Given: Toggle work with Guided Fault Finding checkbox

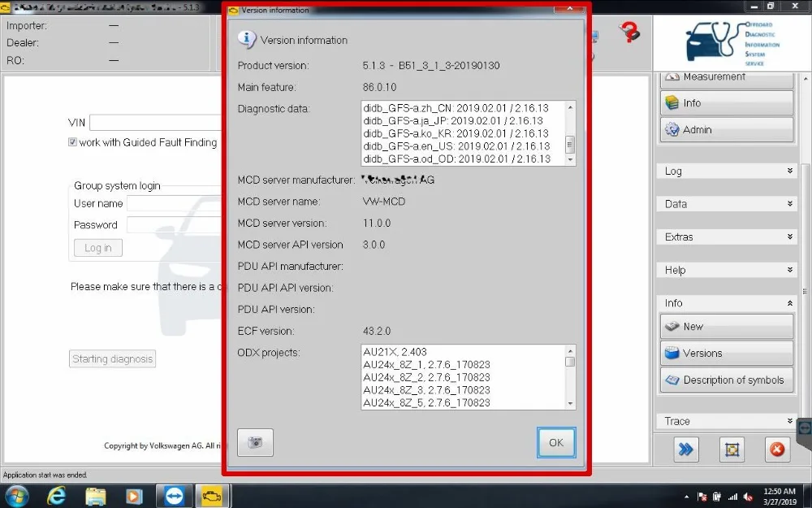Looking at the screenshot, I should pyautogui.click(x=72, y=142).
